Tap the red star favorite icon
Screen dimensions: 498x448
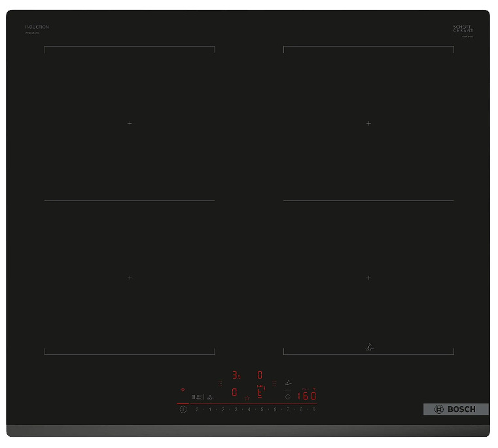pos(247,398)
